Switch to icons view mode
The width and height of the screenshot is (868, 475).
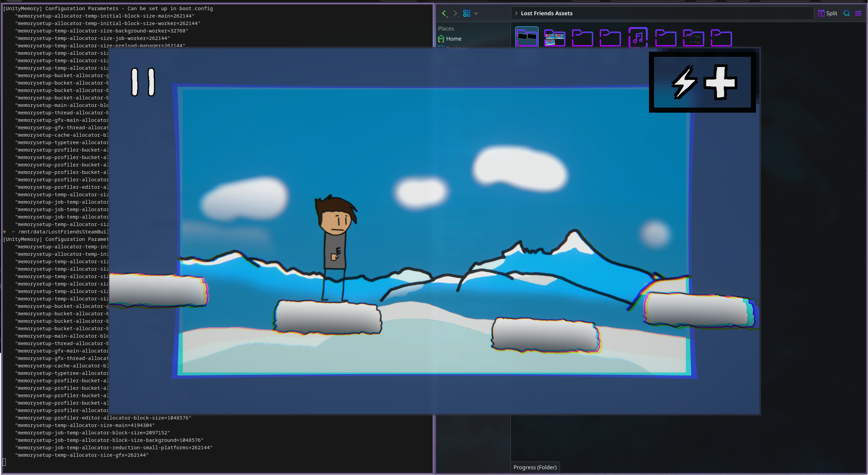pyautogui.click(x=466, y=13)
